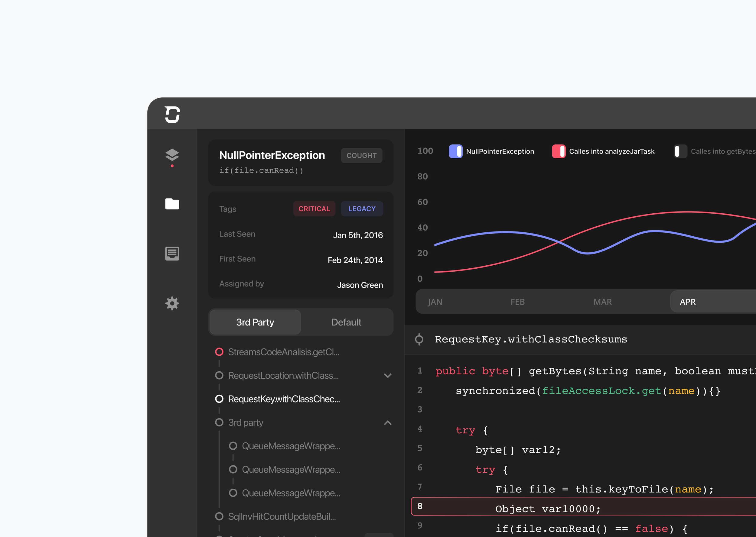
Task: Open the layers stack sidebar icon
Action: click(172, 155)
